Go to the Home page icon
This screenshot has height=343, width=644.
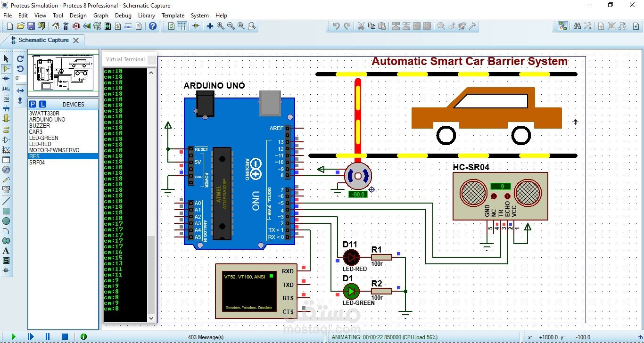pos(56,26)
